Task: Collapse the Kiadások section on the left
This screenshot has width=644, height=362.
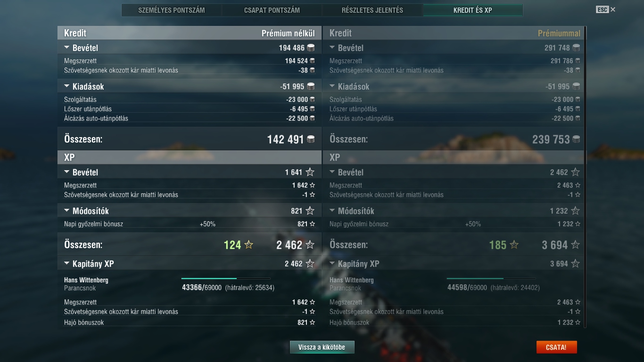Action: tap(66, 86)
